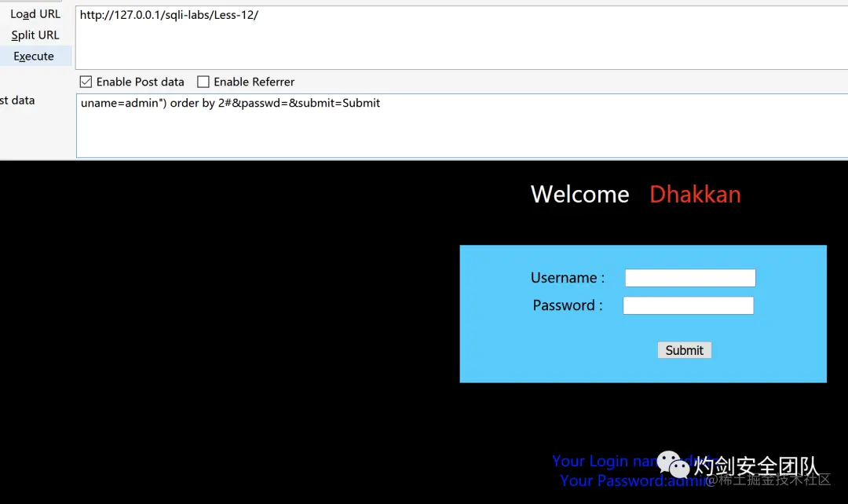Screen dimensions: 848x504
Task: Click the 'st data' side label
Action: 17,100
